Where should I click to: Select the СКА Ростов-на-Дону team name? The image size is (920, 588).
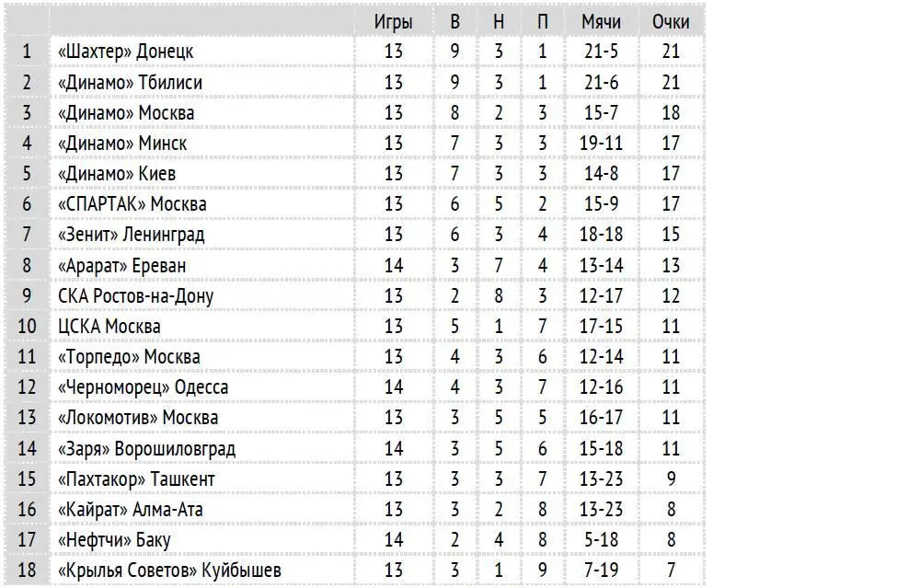(135, 296)
